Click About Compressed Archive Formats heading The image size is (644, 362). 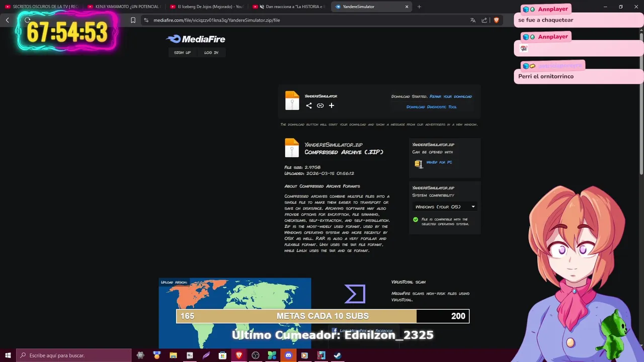[x=322, y=187]
